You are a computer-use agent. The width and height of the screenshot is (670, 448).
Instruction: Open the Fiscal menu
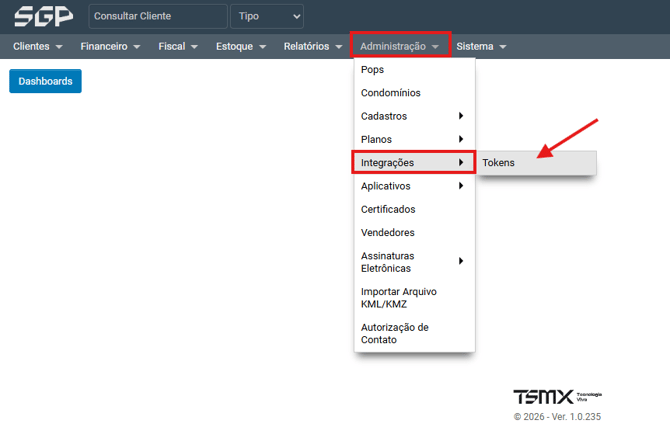coord(178,47)
